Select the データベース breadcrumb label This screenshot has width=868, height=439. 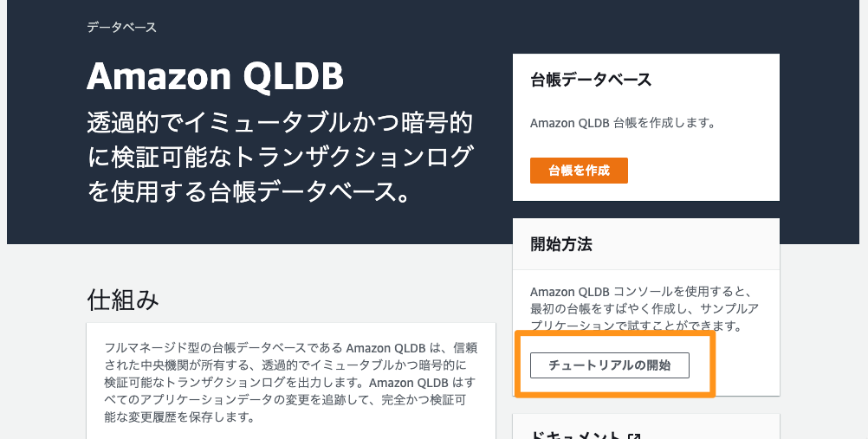(x=122, y=27)
